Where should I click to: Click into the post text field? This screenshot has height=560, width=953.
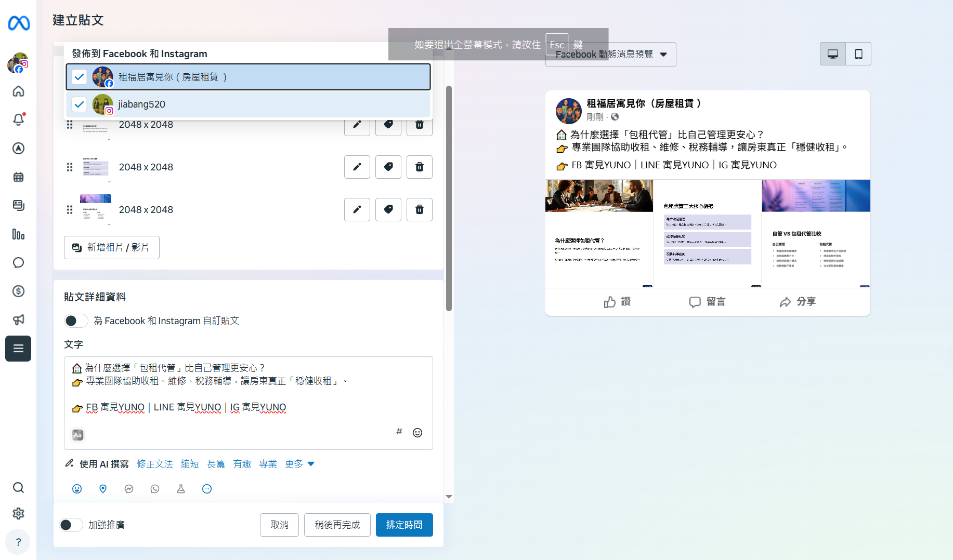248,395
